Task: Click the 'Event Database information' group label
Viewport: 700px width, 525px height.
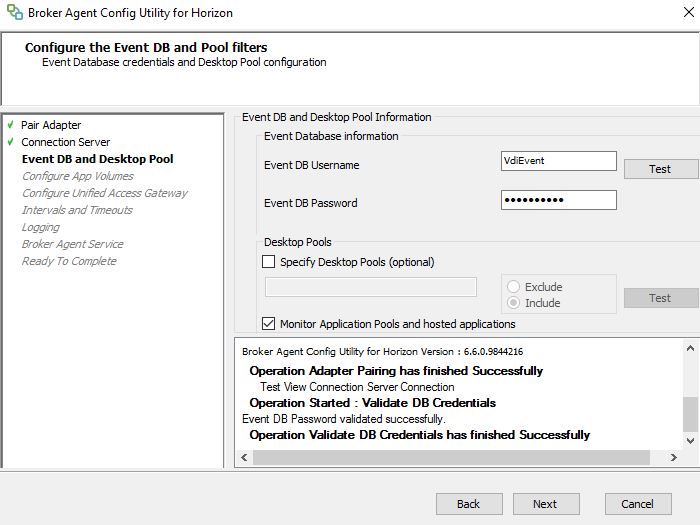Action: point(331,136)
